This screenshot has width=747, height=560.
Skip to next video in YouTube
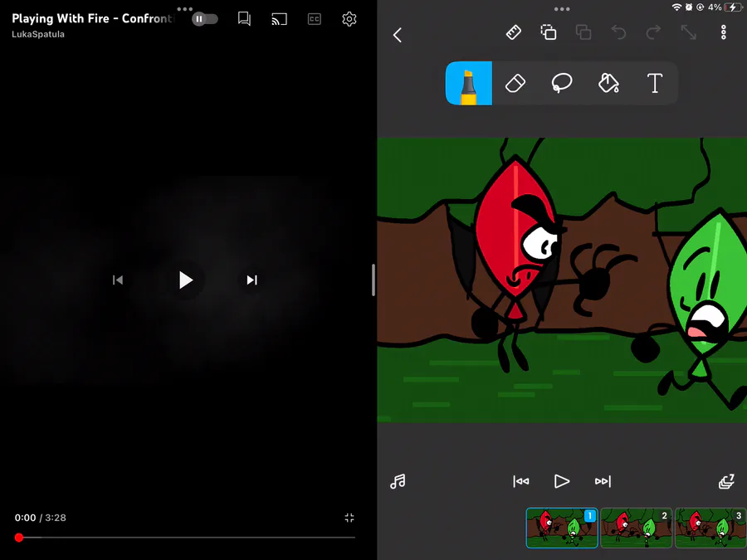[x=252, y=280]
